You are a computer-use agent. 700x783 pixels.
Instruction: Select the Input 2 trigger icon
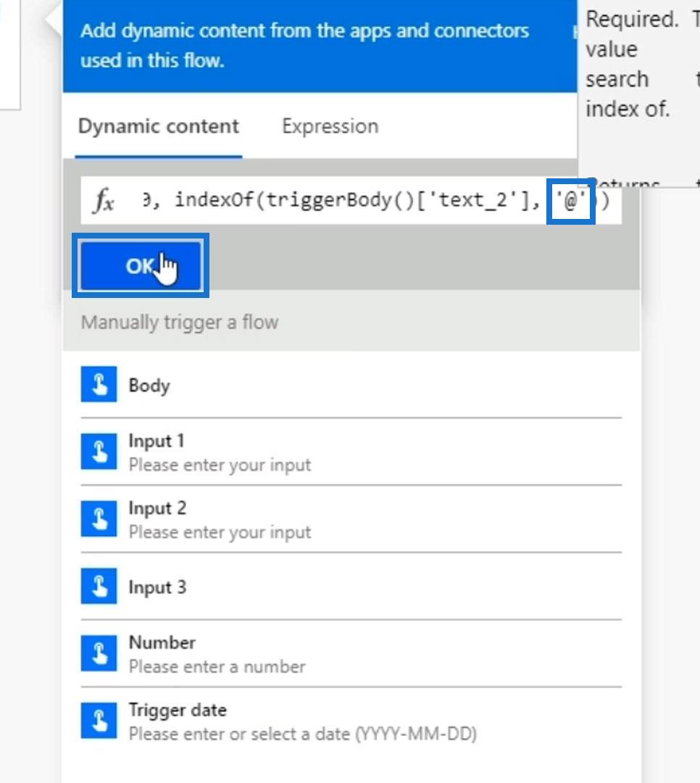click(x=99, y=519)
